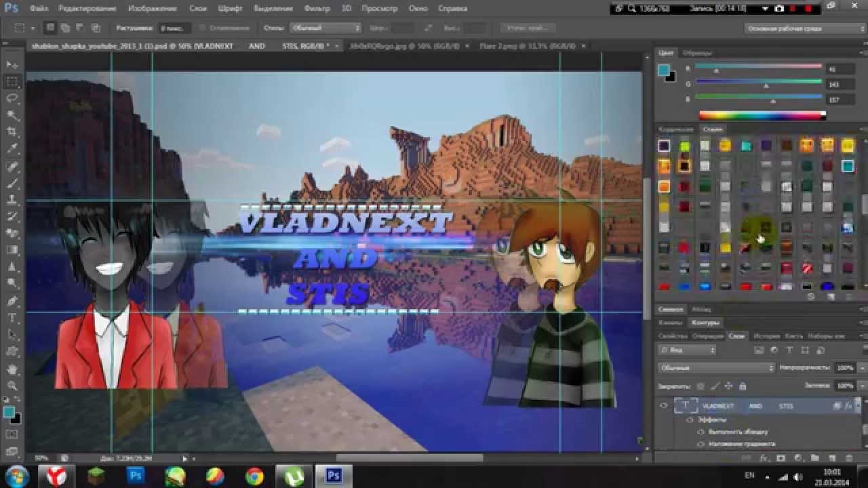The image size is (868, 488).
Task: Click the lock all padlock icon
Action: [743, 386]
